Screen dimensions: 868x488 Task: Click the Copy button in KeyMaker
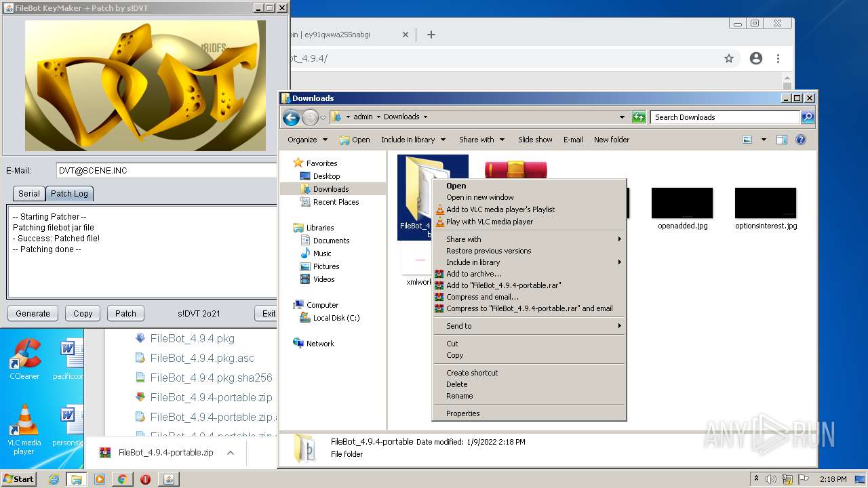83,313
